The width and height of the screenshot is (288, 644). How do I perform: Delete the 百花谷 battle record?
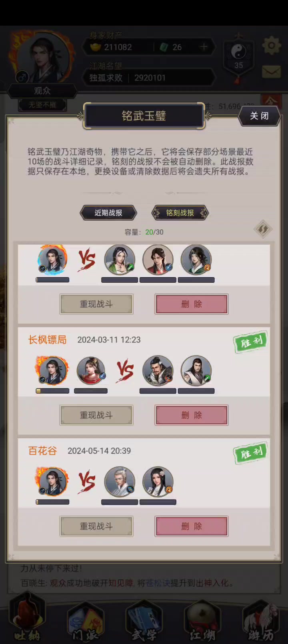tap(192, 526)
